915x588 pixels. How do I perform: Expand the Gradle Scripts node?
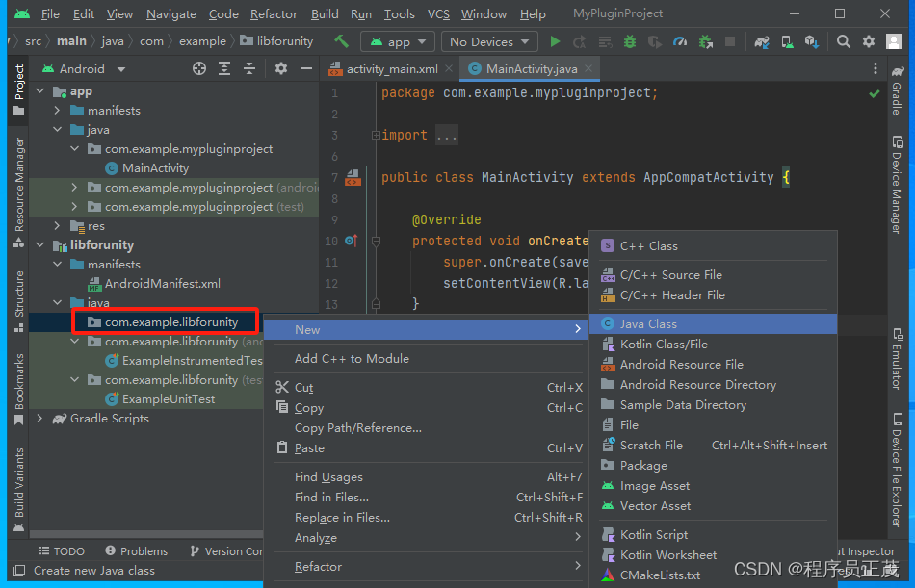click(39, 418)
